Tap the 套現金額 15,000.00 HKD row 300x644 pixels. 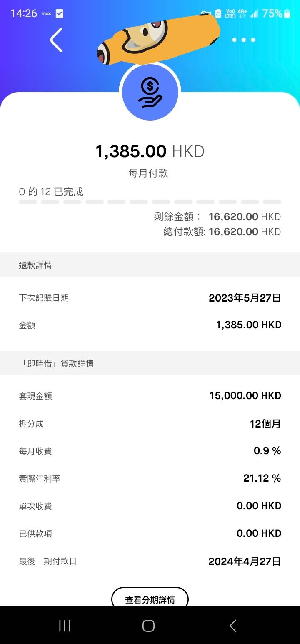pyautogui.click(x=150, y=396)
